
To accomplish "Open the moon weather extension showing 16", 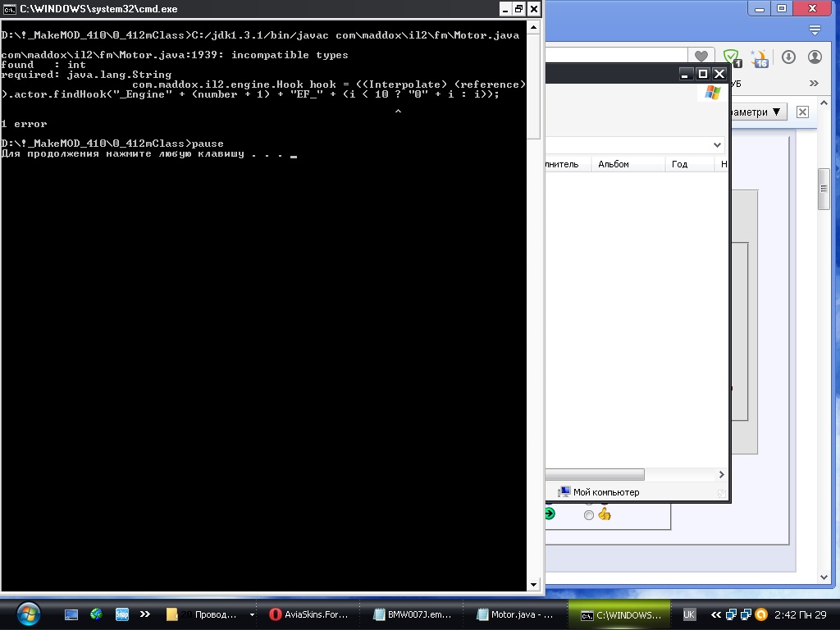I will tap(759, 58).
